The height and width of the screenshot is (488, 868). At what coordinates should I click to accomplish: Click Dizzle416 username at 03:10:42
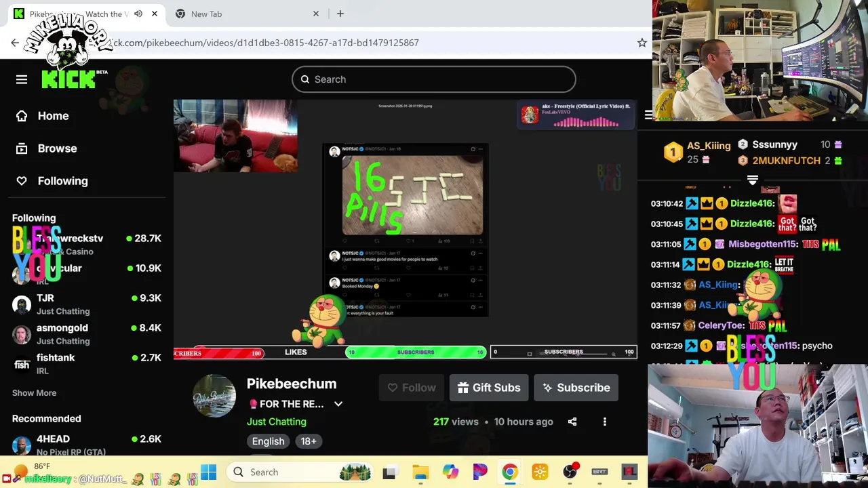coord(752,203)
